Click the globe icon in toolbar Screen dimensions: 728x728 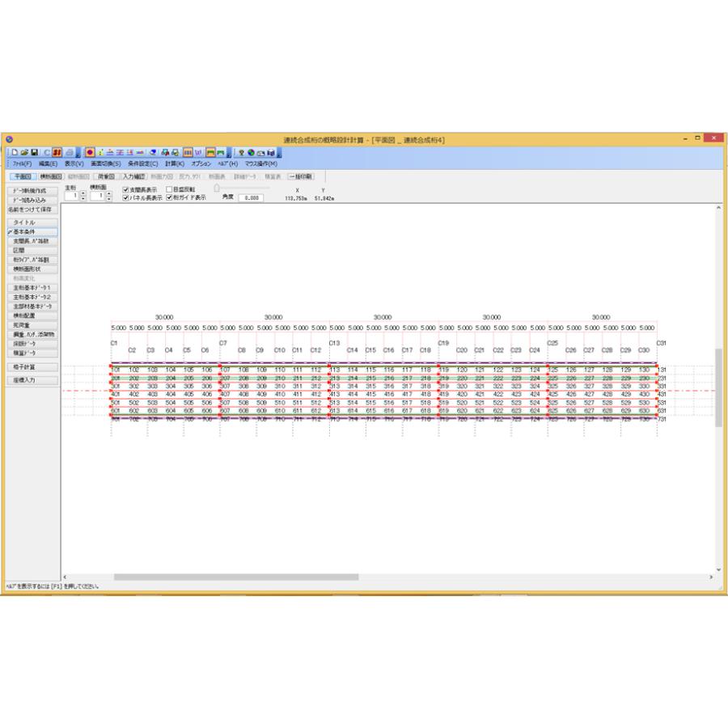coord(251,153)
